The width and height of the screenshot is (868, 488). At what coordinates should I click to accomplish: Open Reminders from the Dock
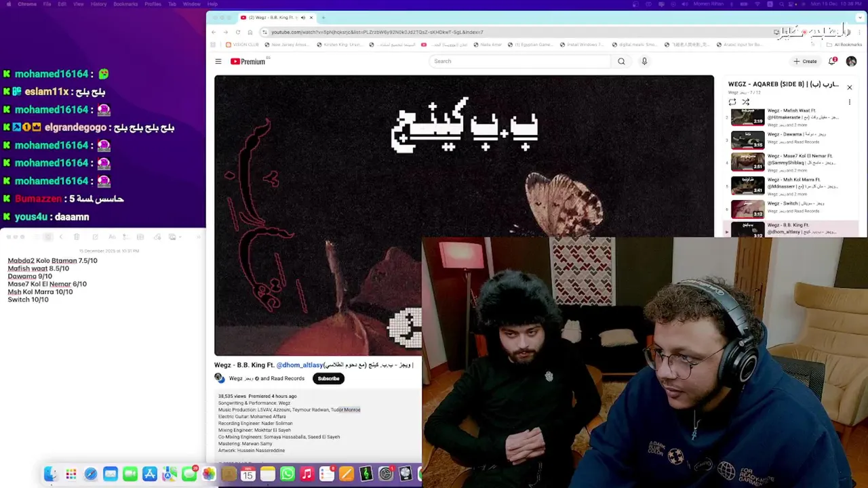(x=326, y=474)
